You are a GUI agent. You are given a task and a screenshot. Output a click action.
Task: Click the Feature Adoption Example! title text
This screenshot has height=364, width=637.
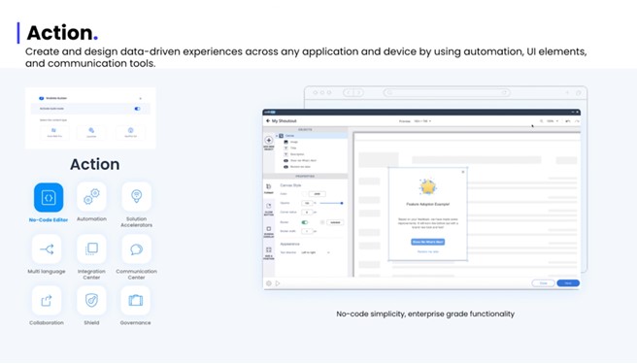428,204
